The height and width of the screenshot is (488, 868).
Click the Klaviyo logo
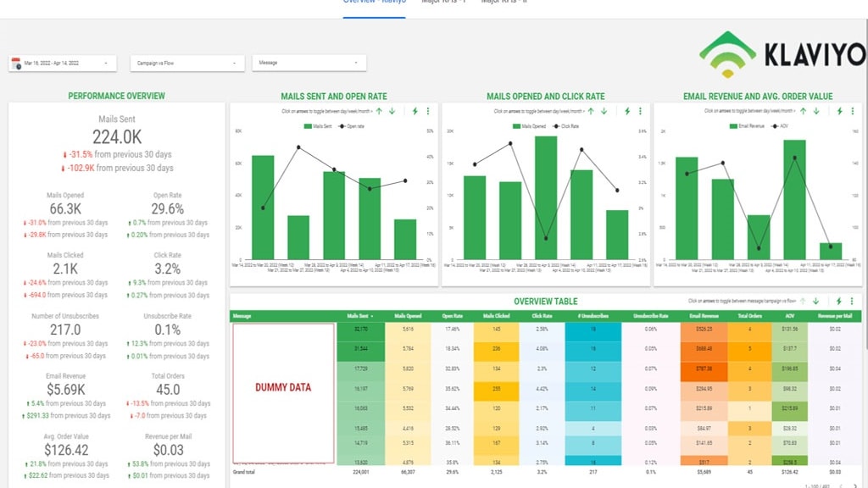782,54
